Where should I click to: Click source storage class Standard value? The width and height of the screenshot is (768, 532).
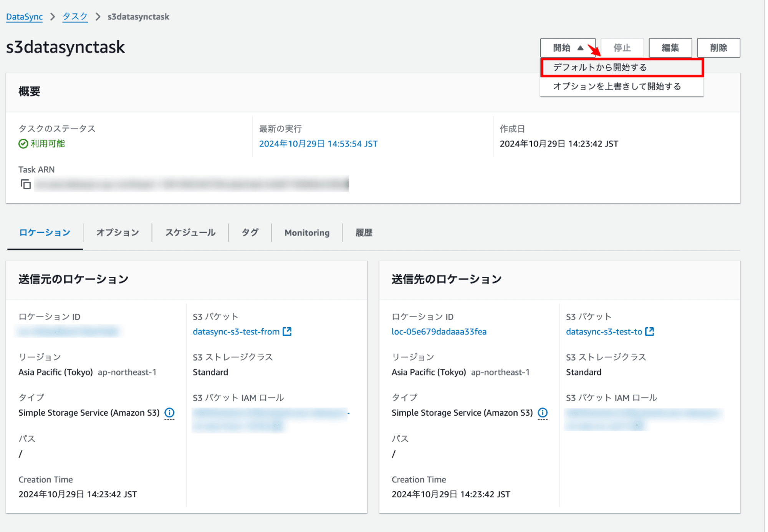point(210,372)
